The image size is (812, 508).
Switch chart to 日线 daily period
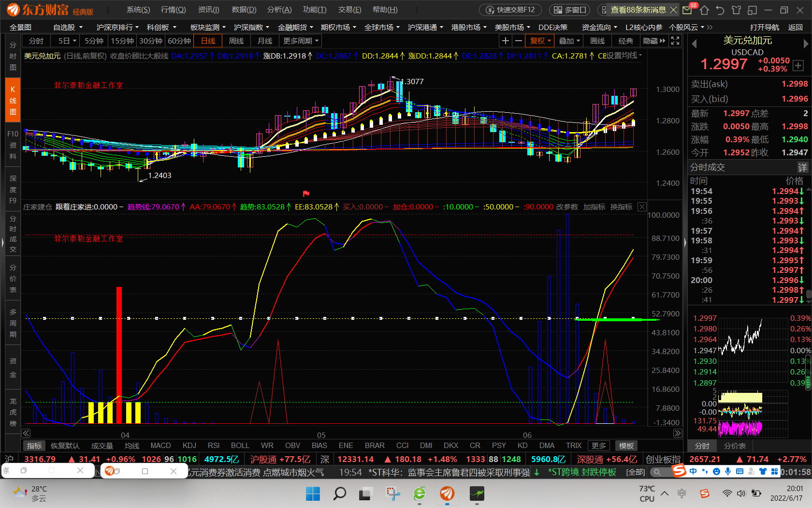click(x=208, y=41)
